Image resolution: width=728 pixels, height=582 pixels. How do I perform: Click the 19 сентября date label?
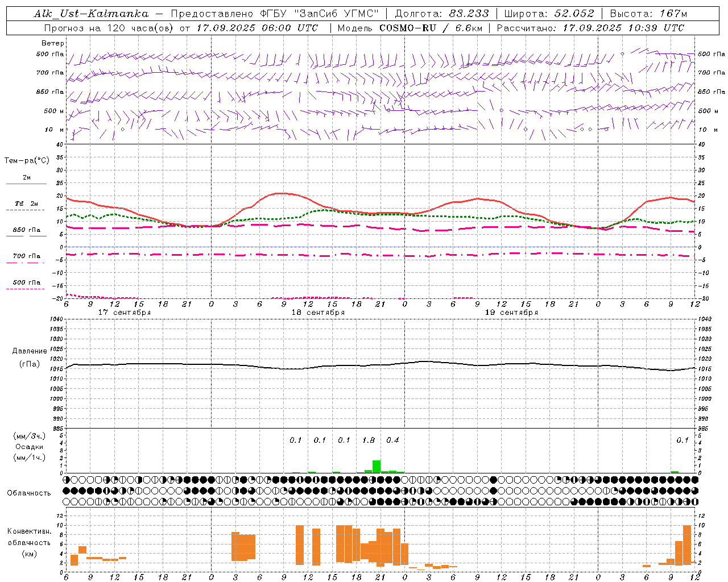(511, 313)
